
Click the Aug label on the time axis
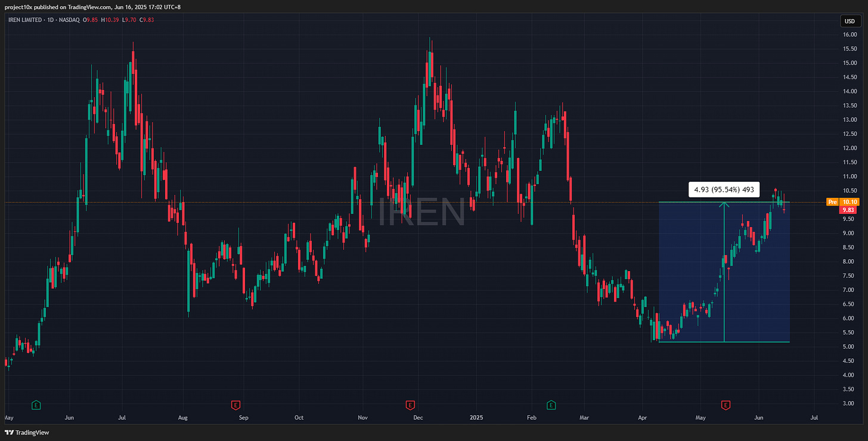pos(184,418)
